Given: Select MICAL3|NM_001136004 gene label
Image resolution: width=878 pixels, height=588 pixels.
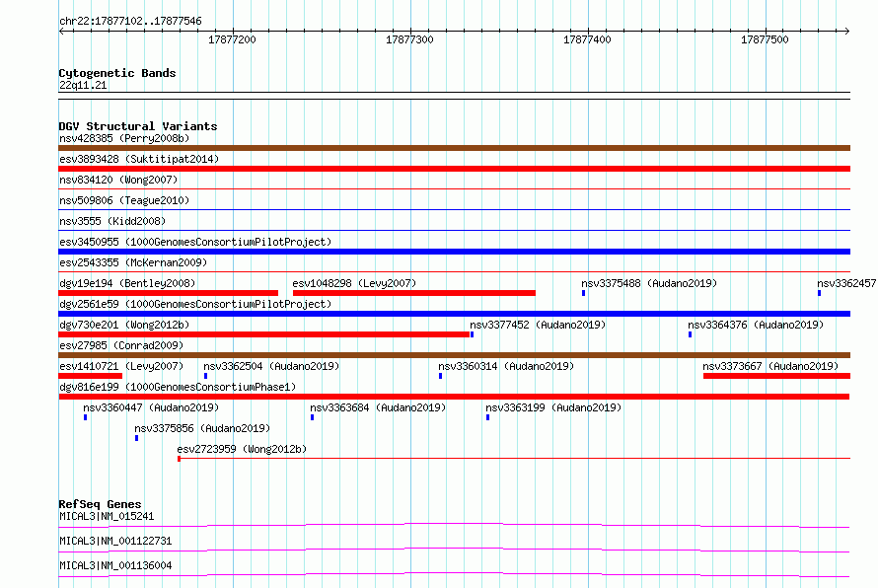Looking at the screenshot, I should pos(115,565).
